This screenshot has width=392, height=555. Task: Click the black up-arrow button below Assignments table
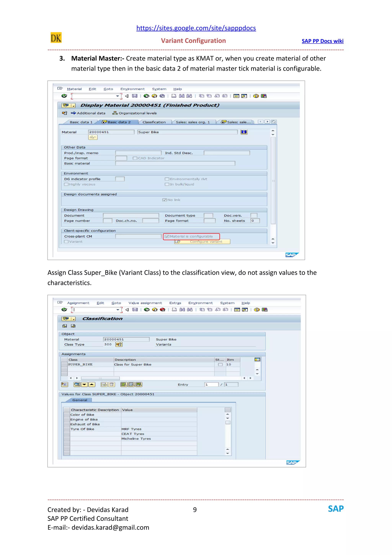(92, 384)
